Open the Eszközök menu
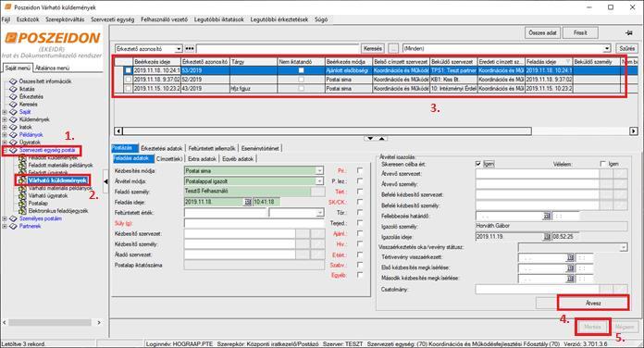644x348 pixels. click(x=28, y=19)
